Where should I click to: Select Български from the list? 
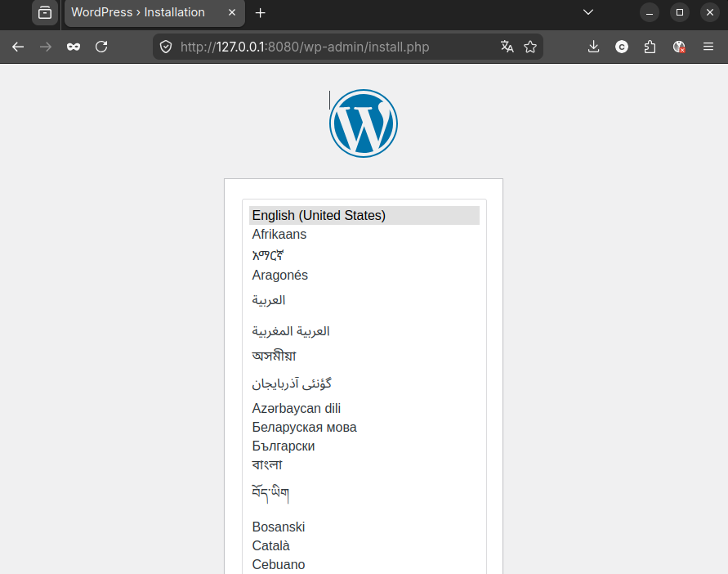pos(364,446)
